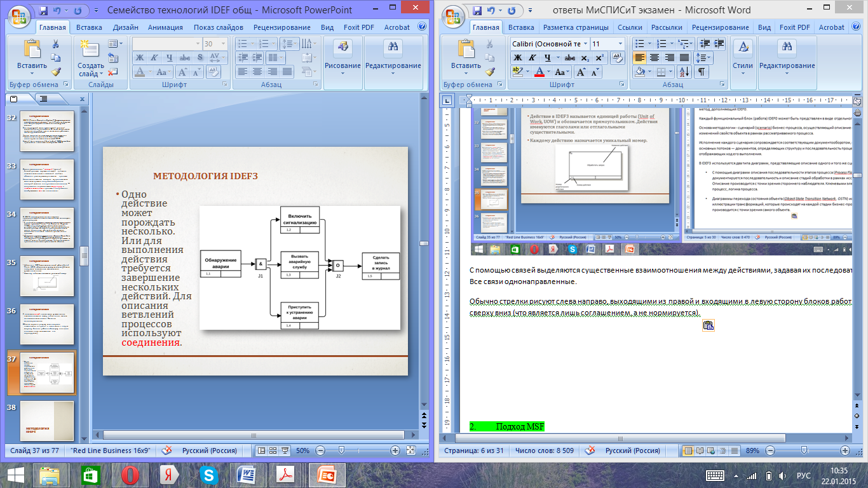Enable center alignment in Word
Viewport: 868px width, 488px height.
coord(654,58)
